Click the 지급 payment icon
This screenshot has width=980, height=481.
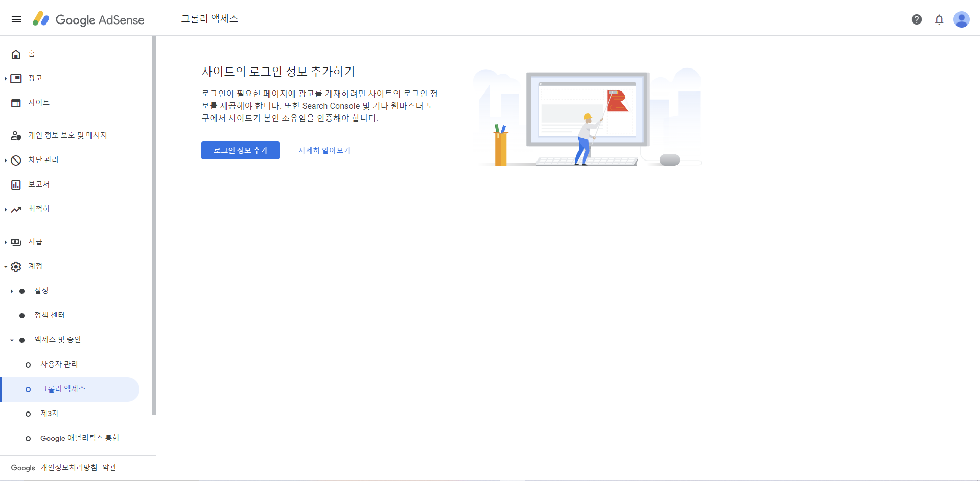coord(16,242)
